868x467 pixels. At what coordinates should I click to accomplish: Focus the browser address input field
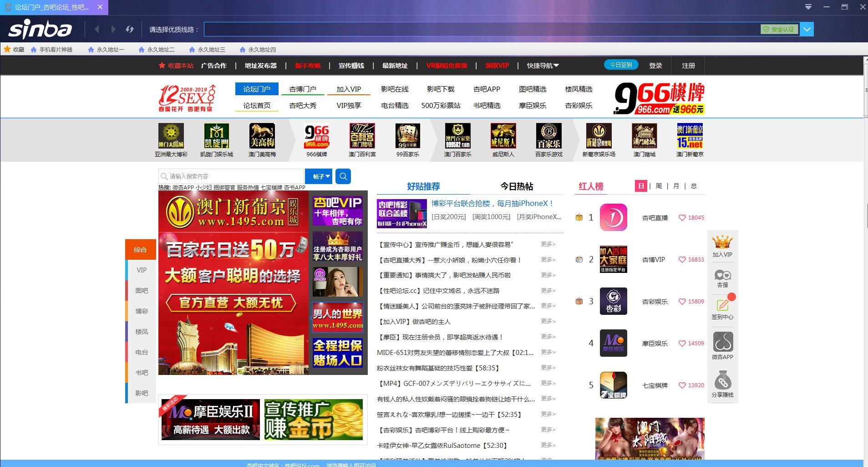point(482,29)
